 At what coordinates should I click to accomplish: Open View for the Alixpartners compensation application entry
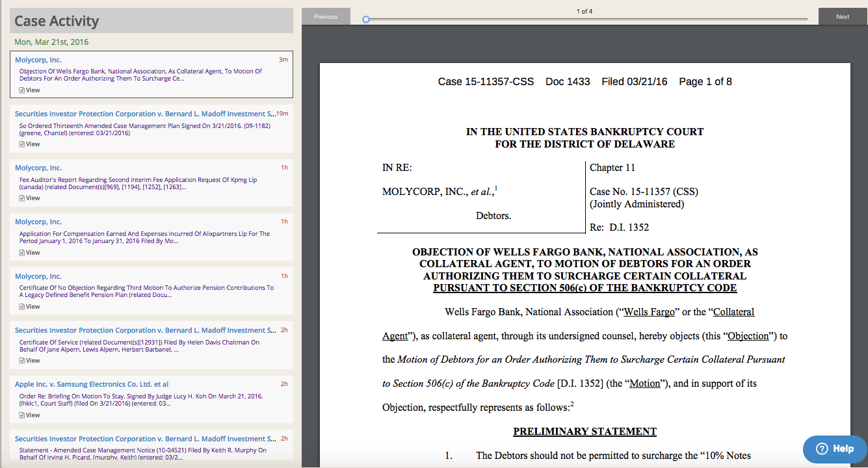click(29, 253)
